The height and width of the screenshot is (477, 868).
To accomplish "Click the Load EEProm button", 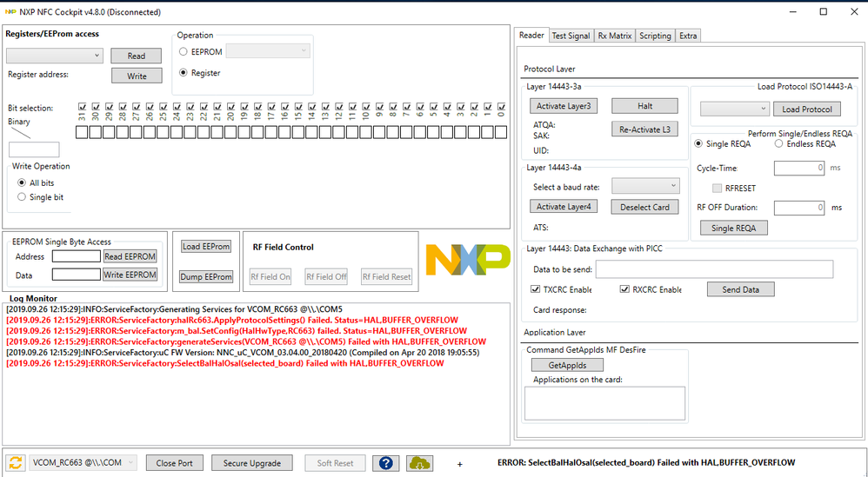I will [206, 247].
